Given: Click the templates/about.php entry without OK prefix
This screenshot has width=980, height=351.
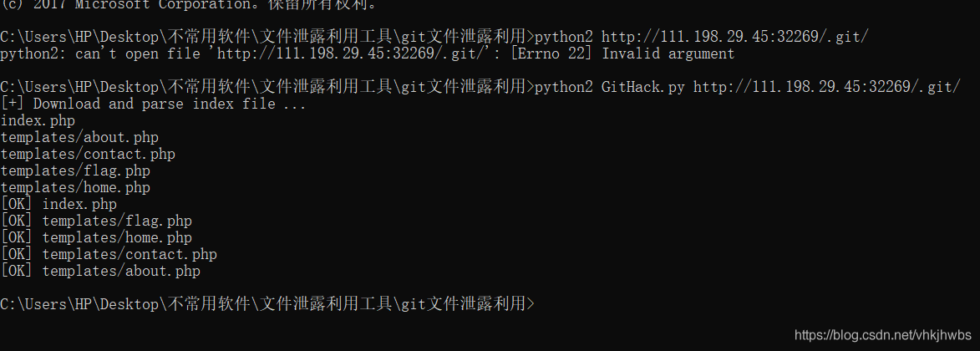Looking at the screenshot, I should pyautogui.click(x=79, y=137).
